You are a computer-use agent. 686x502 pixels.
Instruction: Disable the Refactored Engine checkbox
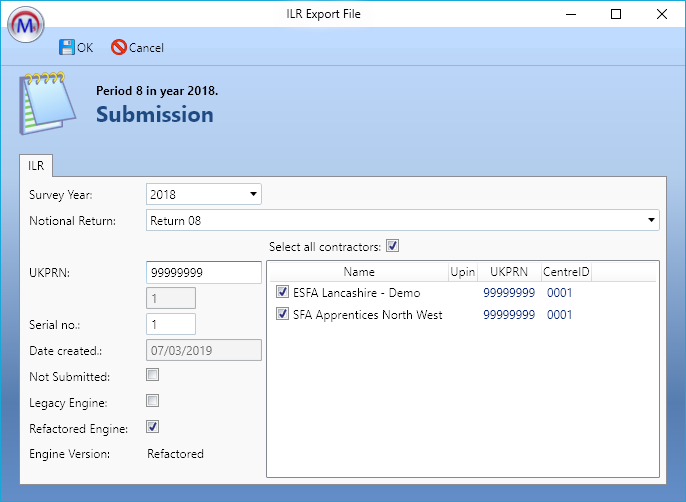(x=153, y=427)
